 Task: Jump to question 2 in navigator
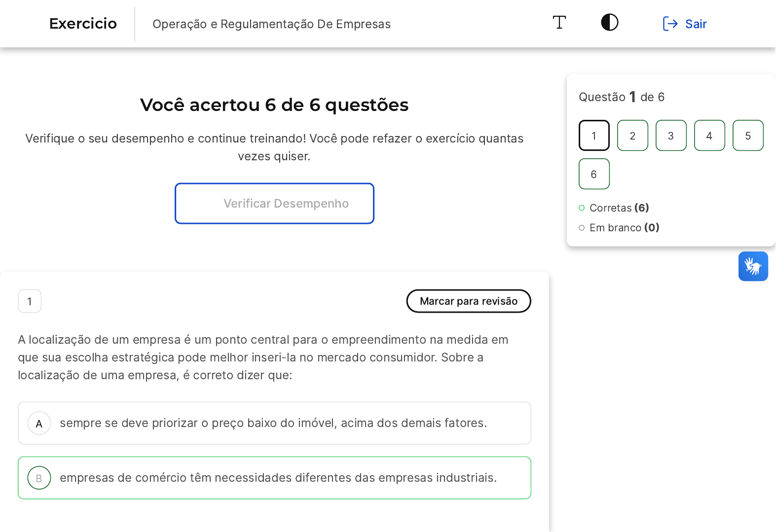pos(632,136)
